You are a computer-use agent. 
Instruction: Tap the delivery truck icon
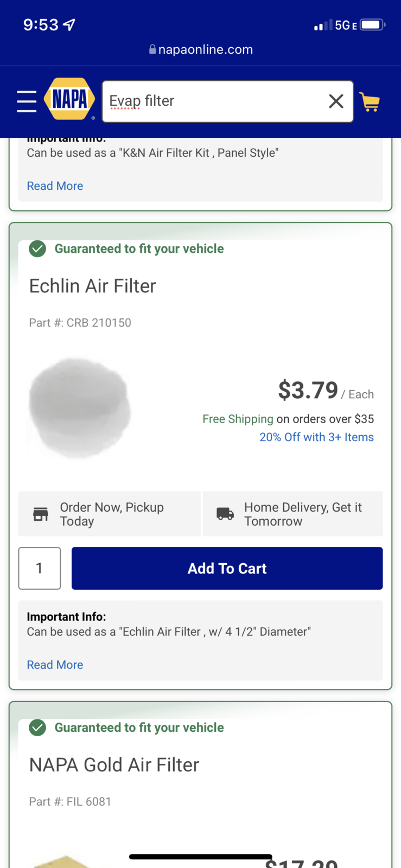click(225, 514)
